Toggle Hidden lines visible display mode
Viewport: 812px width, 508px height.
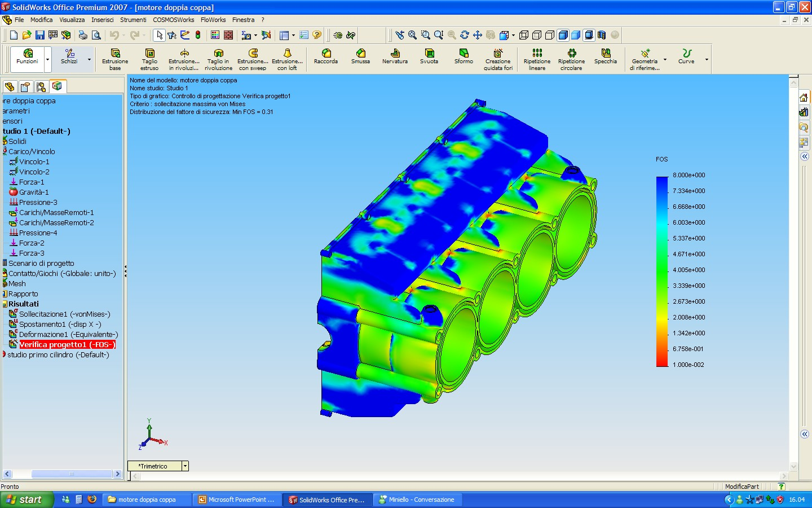pyautogui.click(x=536, y=35)
